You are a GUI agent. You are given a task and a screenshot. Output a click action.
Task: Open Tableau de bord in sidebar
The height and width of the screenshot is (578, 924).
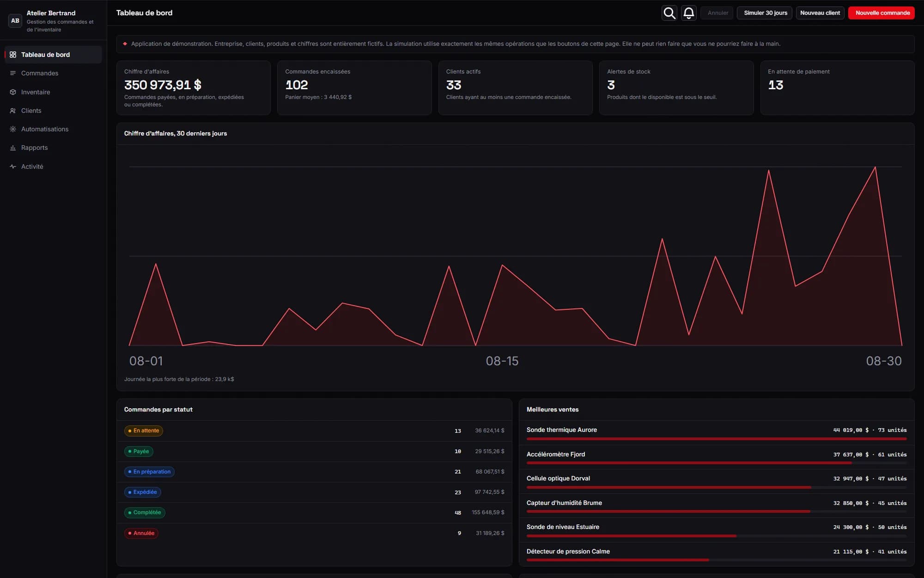[x=53, y=55]
